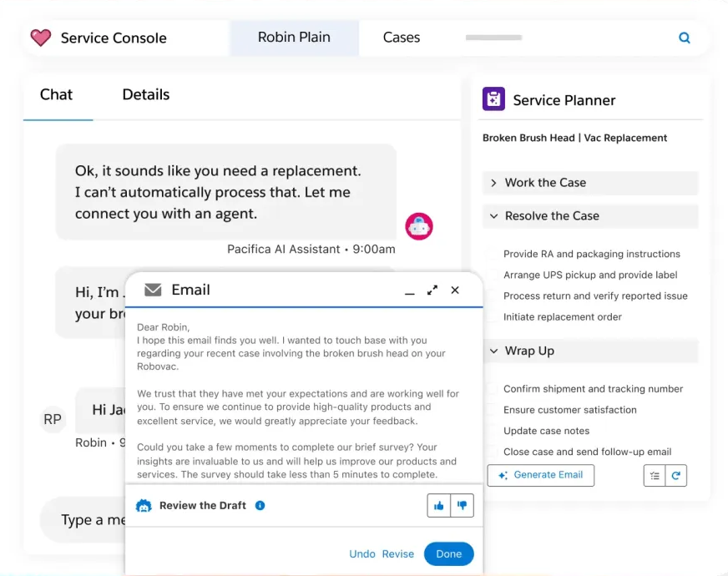The image size is (728, 576).
Task: Click the Einstein icon beside Review the Draft
Action: (x=144, y=505)
